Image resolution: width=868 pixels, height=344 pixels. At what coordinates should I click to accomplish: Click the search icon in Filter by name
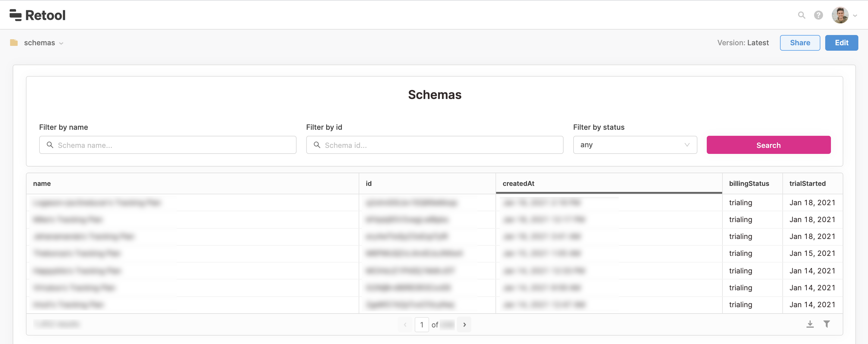click(x=50, y=145)
